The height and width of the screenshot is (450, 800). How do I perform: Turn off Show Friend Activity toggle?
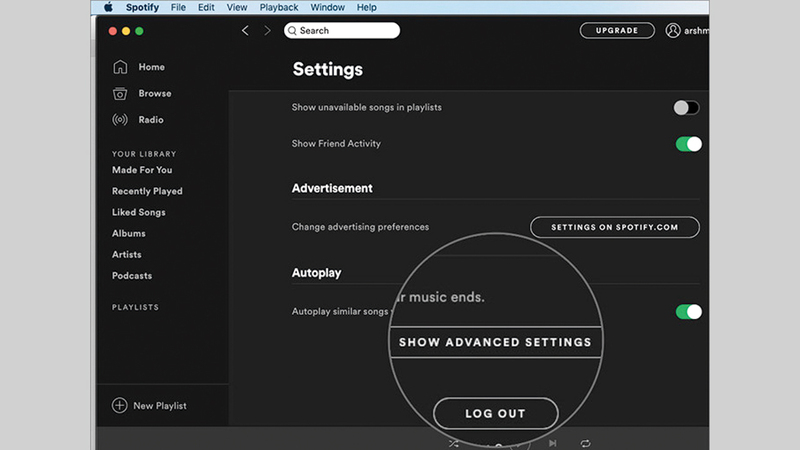[688, 144]
